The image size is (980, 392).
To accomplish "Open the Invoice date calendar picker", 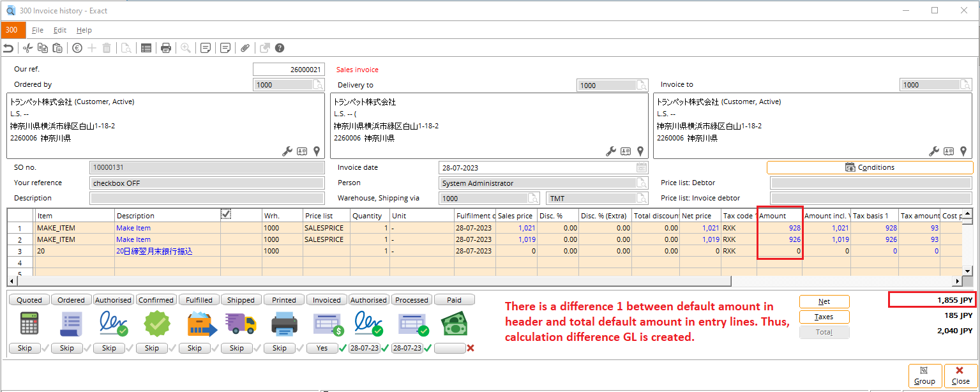I will click(x=642, y=168).
